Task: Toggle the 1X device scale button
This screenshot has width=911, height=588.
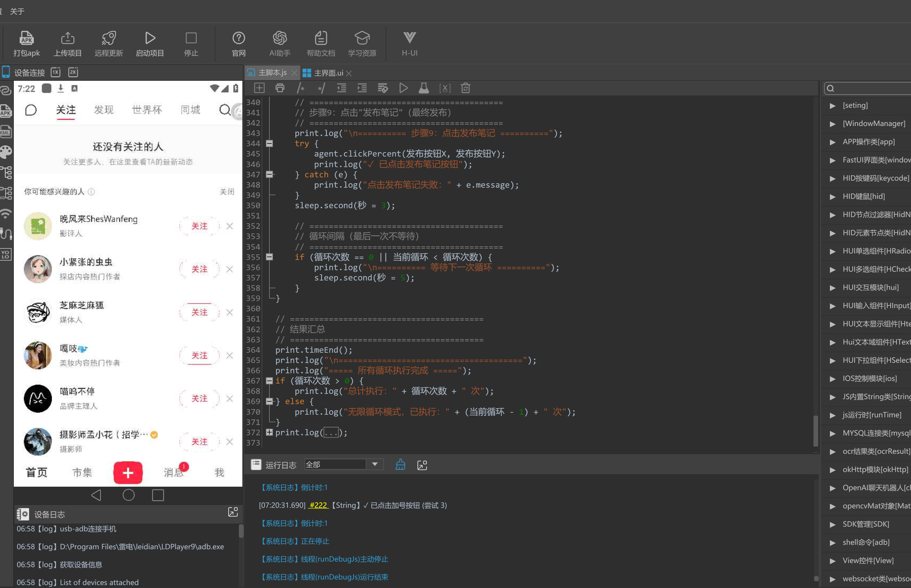Action: click(56, 72)
